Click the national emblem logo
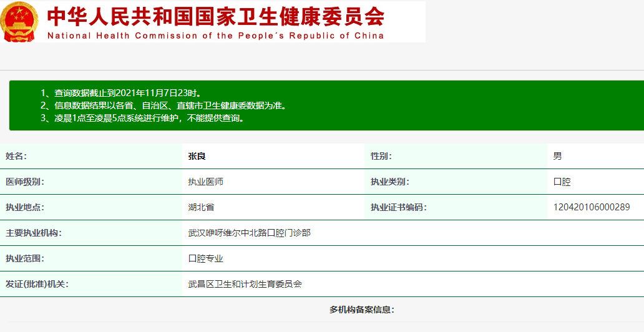Viewport: 644px width, 332px height. pos(19,22)
